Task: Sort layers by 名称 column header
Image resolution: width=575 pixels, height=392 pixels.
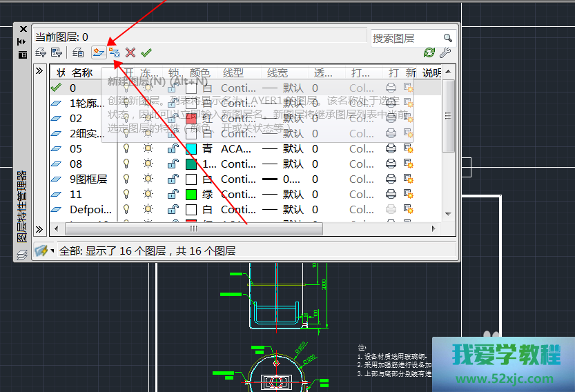Action: 82,72
